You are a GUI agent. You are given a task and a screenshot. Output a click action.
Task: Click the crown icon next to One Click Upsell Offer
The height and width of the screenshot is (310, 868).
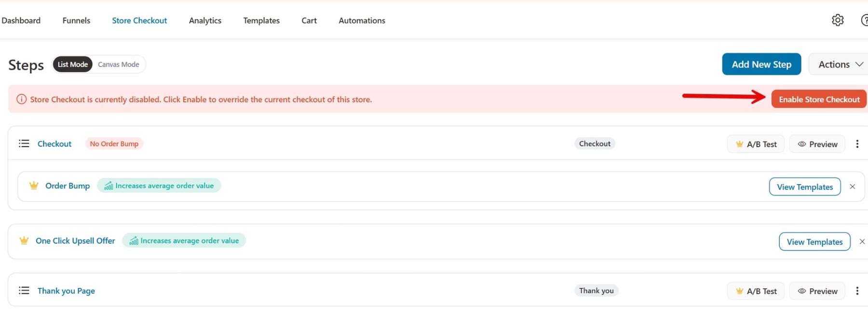point(24,241)
